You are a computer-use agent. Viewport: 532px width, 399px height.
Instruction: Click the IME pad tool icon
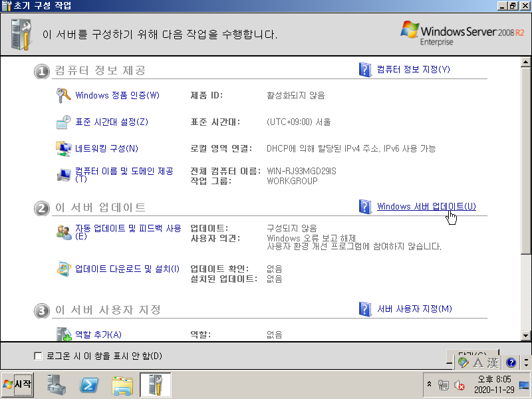463,362
